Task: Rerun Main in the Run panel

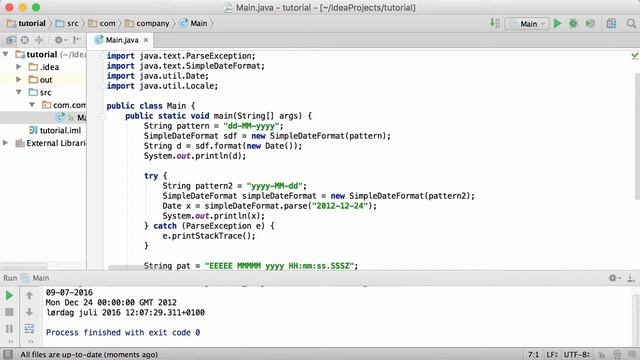Action: coord(9,295)
